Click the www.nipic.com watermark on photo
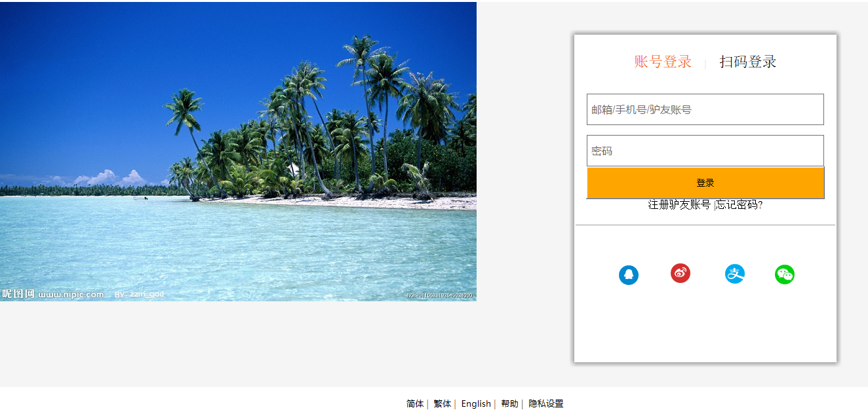This screenshot has height=412, width=868. [x=71, y=294]
